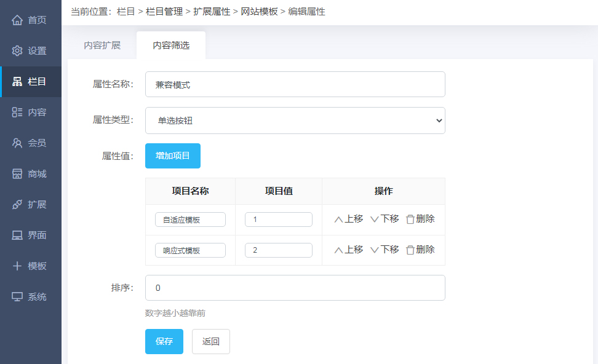
Task: Select the 内容筛选 tab
Action: (x=171, y=45)
